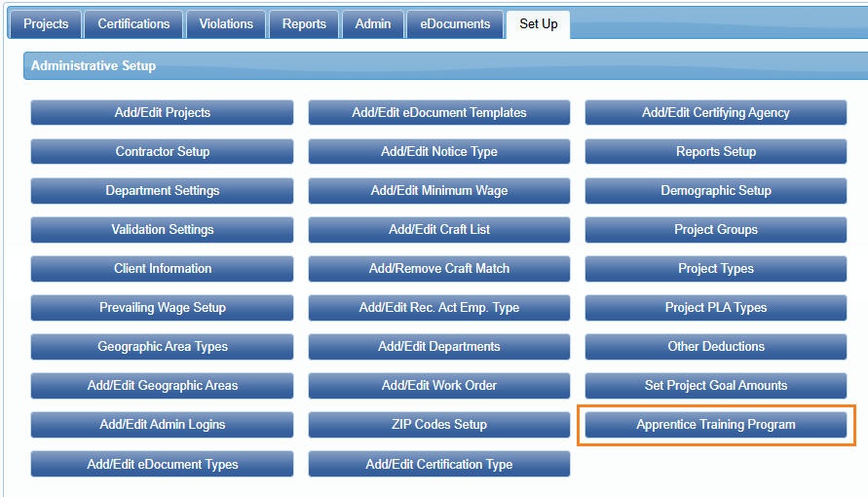Screen dimensions: 868x497
Task: Open Add/Edit Work Order
Action: pos(439,386)
